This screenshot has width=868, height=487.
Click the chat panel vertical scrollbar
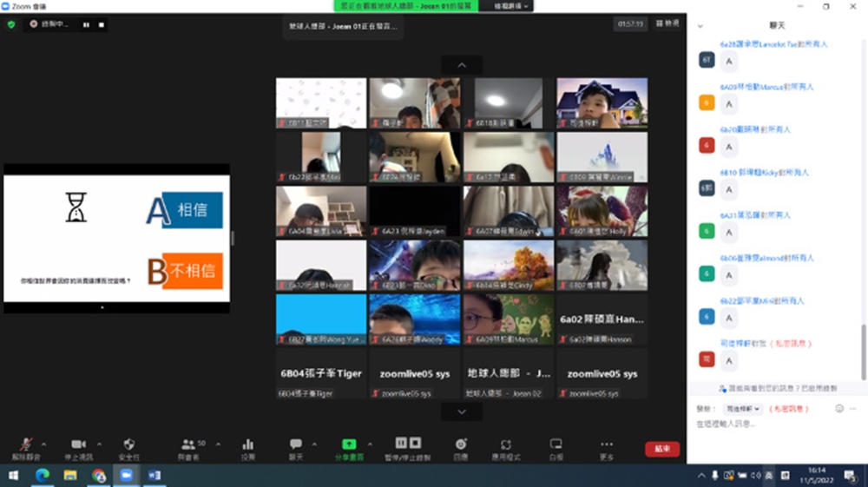(x=863, y=352)
